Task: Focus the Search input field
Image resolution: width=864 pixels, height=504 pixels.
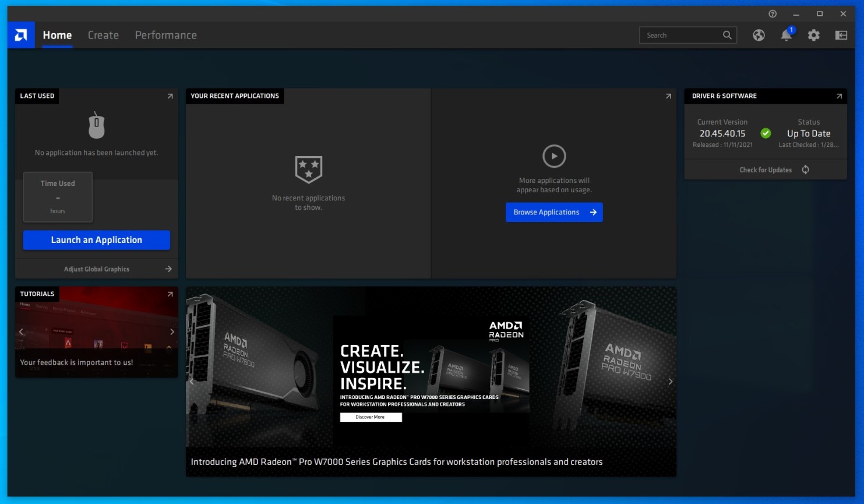Action: 688,35
